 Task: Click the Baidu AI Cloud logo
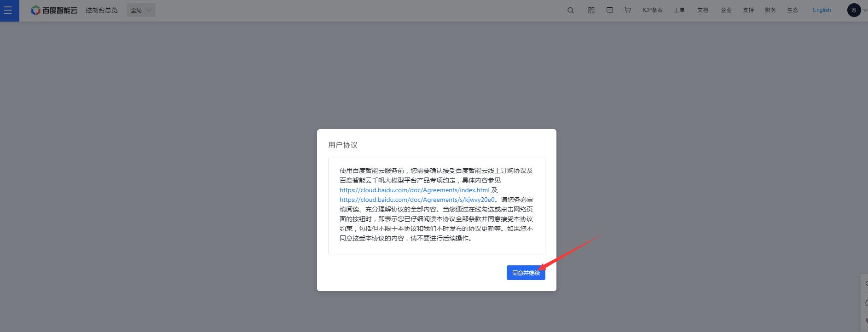point(54,10)
